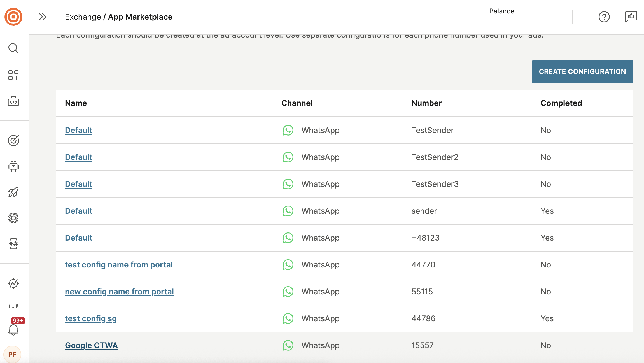The width and height of the screenshot is (644, 363).
Task: Click the Infobip logo icon
Action: (13, 17)
